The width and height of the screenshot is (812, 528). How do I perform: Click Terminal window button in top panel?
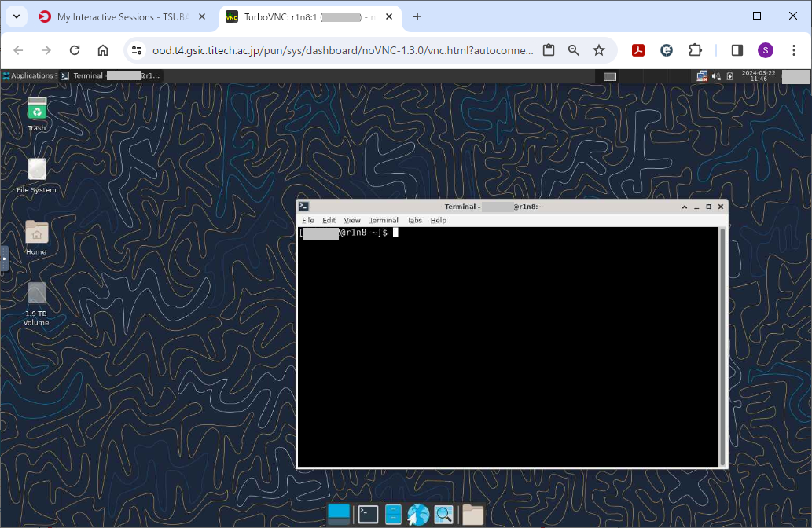pos(112,76)
